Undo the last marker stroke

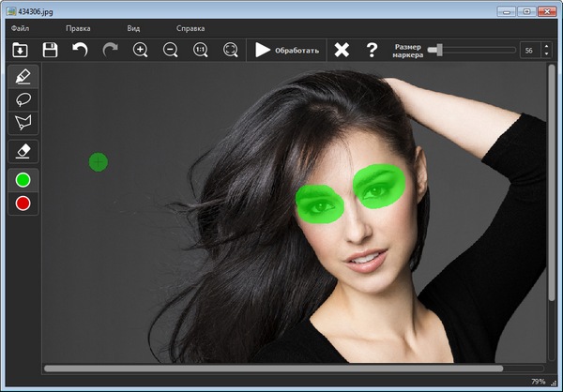tap(81, 50)
